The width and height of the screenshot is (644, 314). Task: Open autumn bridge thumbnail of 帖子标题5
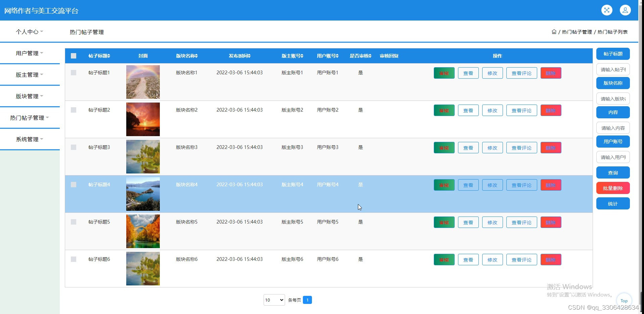143,231
